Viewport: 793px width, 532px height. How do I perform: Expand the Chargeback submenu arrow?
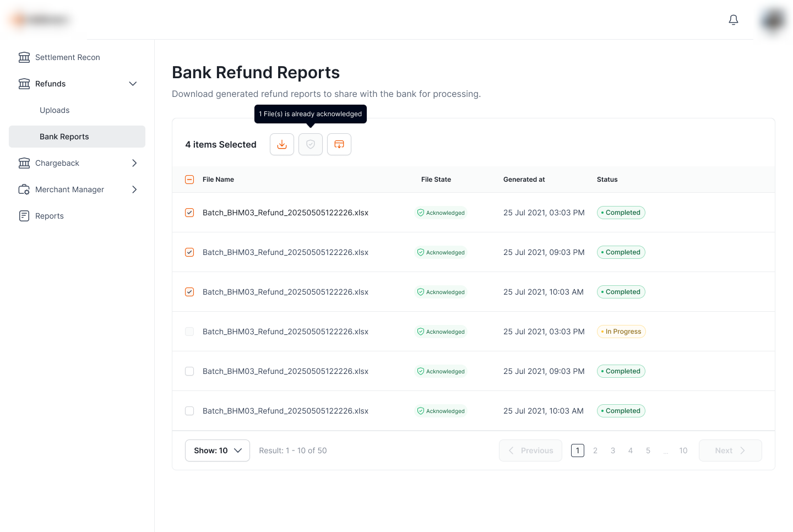(134, 163)
